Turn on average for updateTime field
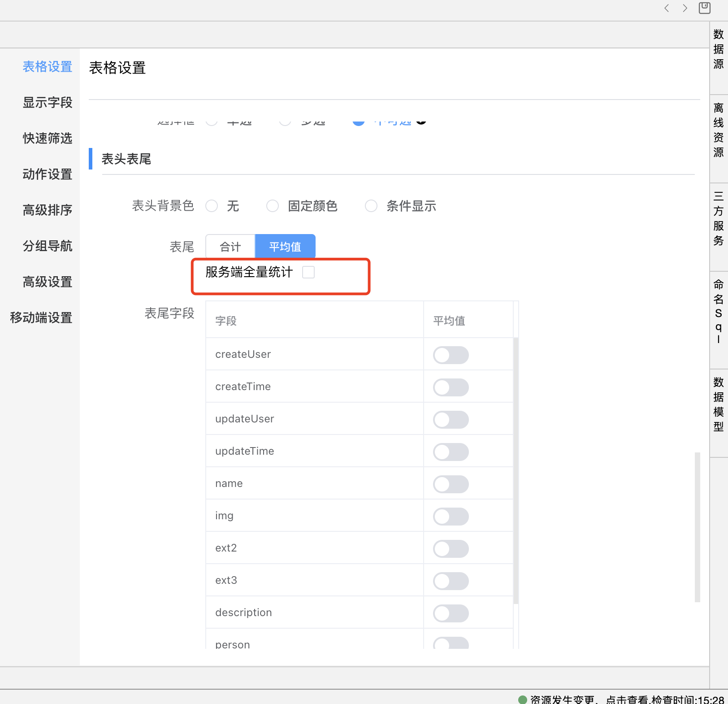 451,452
